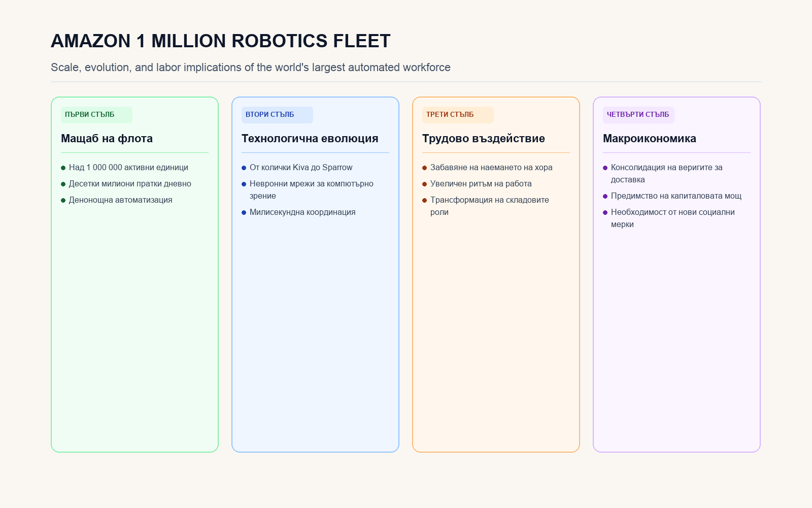812x508 pixels.
Task: Click the bullet Над 1 000 000 активни единици
Action: coord(128,168)
